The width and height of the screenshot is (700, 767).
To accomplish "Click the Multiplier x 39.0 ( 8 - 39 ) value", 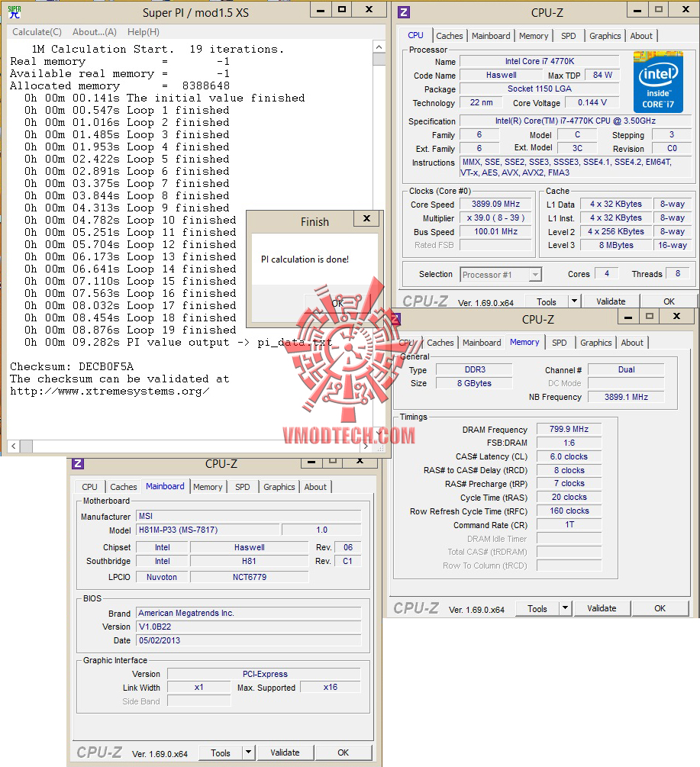I will (x=495, y=218).
